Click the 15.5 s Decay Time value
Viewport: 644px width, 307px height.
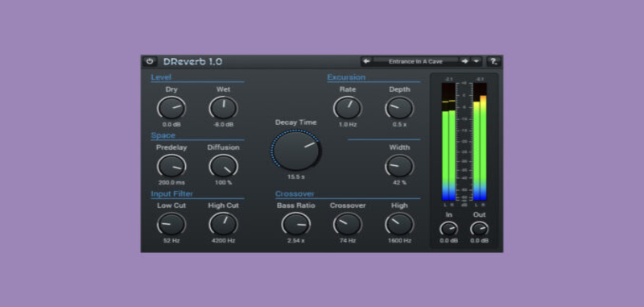point(295,177)
